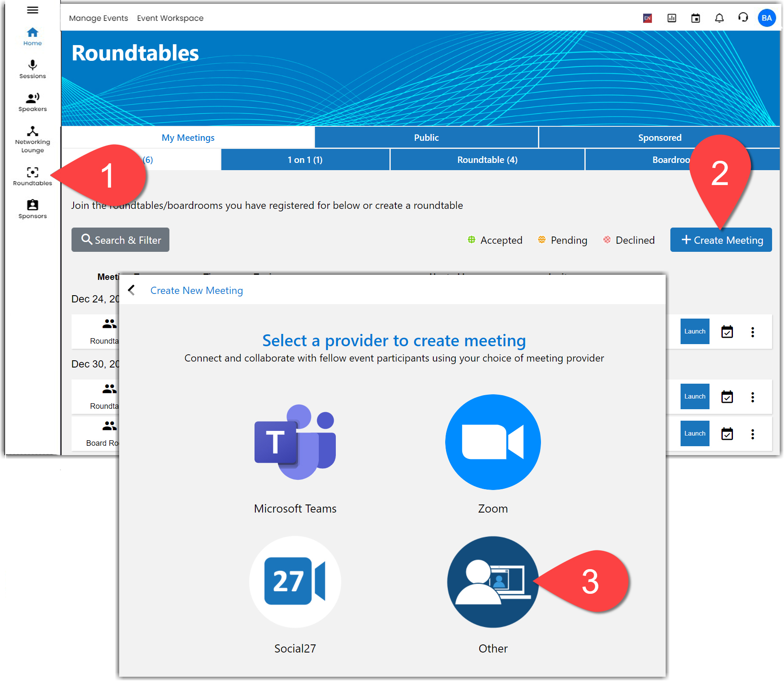Open Speakers page in sidebar

coord(32,102)
